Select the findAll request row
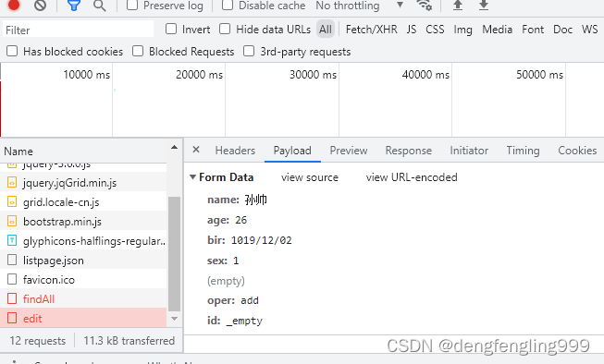This screenshot has height=364, width=604. click(x=83, y=298)
